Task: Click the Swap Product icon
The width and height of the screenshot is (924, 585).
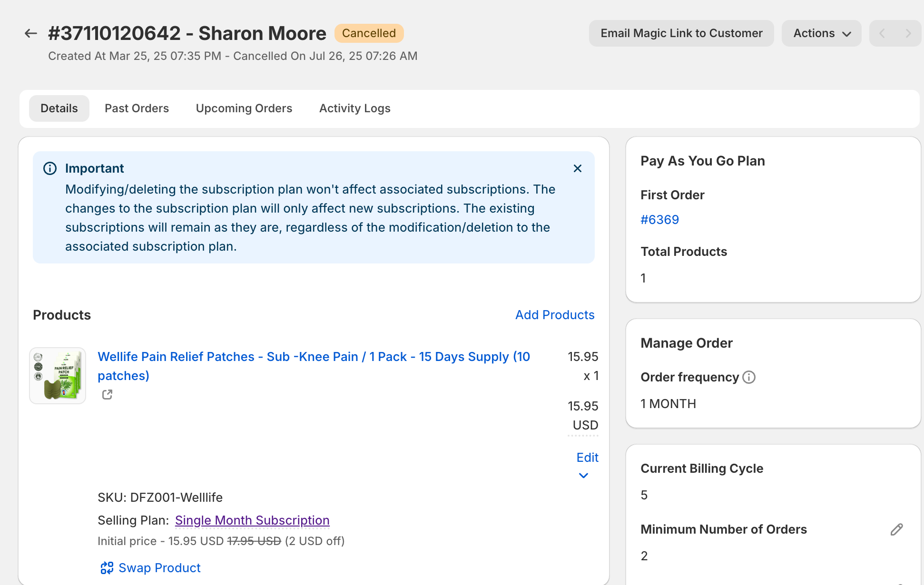Action: tap(107, 568)
